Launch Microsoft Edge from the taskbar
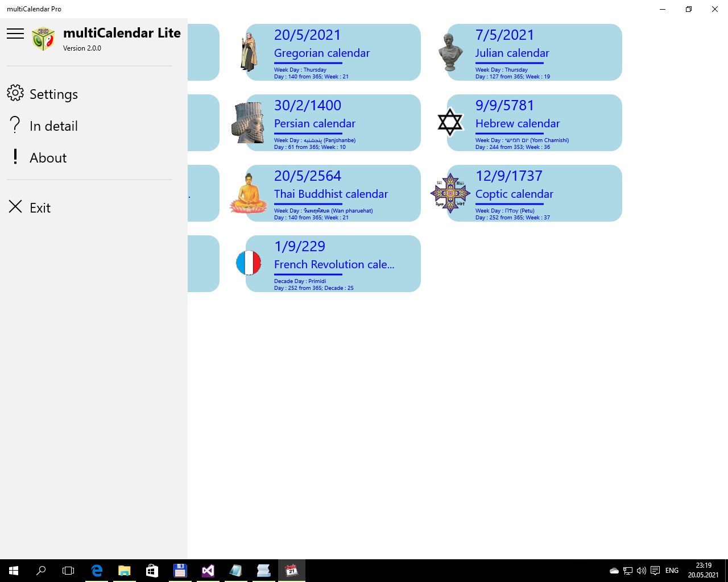This screenshot has height=582, width=728. (x=97, y=571)
